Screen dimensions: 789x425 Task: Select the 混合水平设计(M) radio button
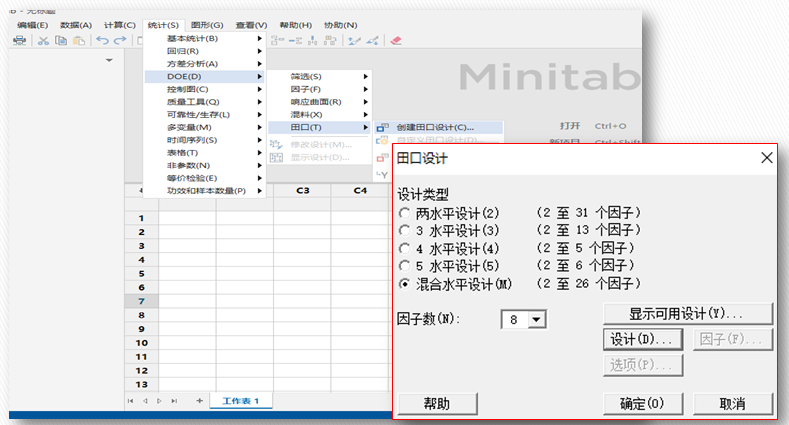pyautogui.click(x=405, y=284)
